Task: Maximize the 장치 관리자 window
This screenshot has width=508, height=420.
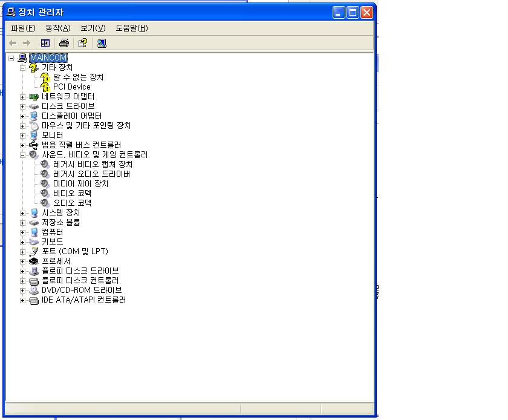Action: point(353,13)
